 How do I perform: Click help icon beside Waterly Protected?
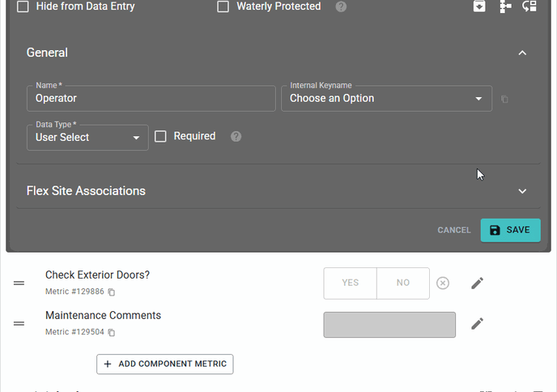[341, 6]
